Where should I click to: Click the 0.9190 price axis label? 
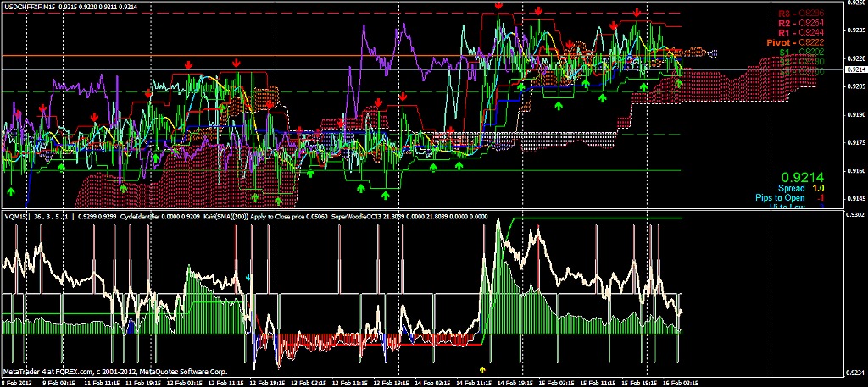tap(856, 114)
